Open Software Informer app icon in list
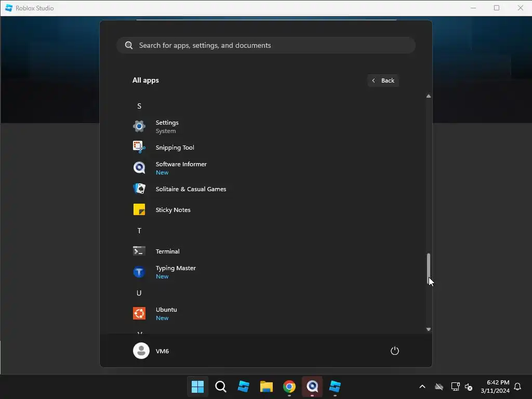The image size is (532, 399). (139, 168)
